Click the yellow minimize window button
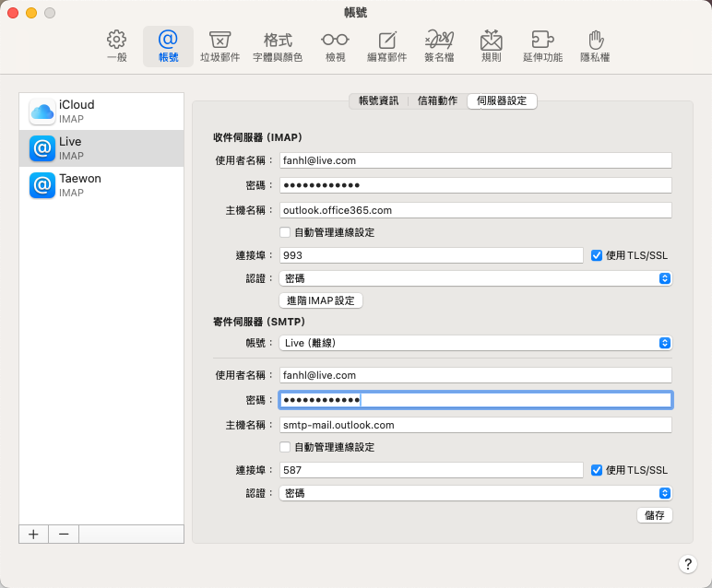 click(x=31, y=13)
